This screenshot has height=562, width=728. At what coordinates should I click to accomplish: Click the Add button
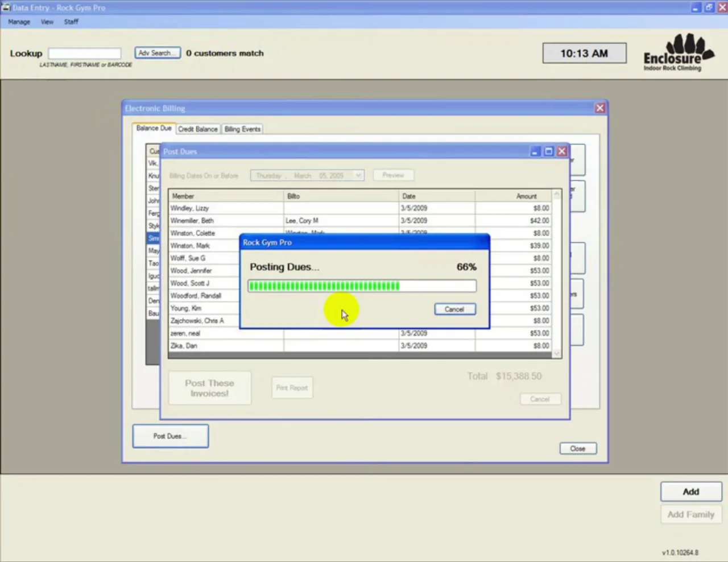point(691,491)
